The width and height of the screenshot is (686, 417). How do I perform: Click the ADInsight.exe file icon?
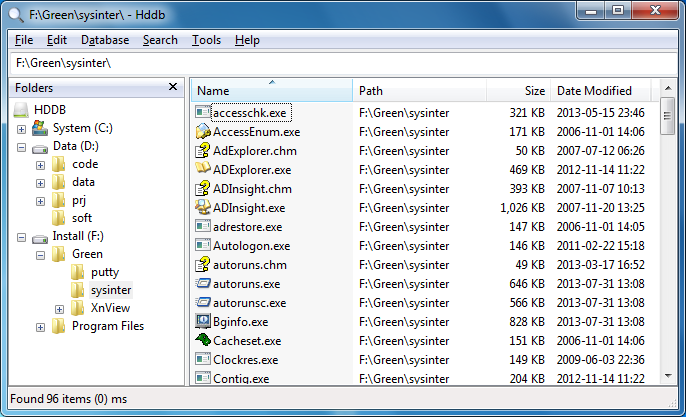tap(203, 207)
